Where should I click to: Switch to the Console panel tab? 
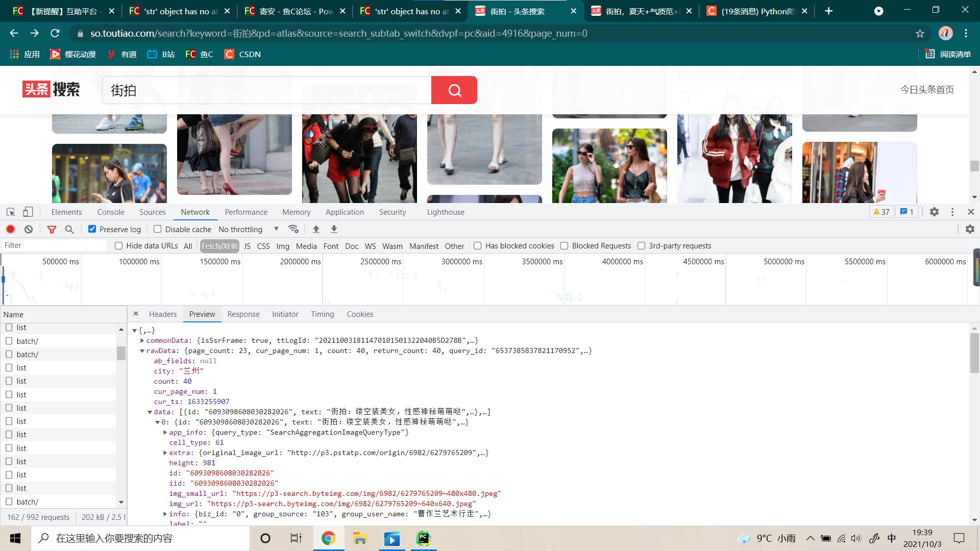pos(111,212)
